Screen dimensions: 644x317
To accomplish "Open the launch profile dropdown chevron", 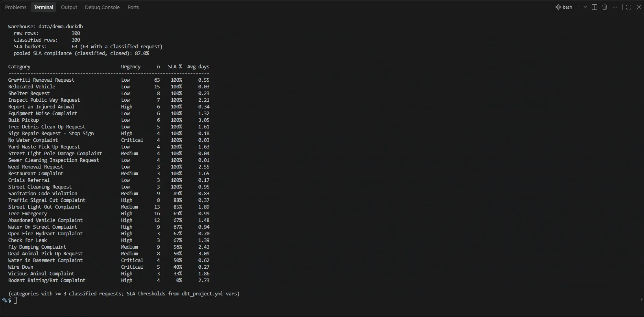I will (x=585, y=7).
